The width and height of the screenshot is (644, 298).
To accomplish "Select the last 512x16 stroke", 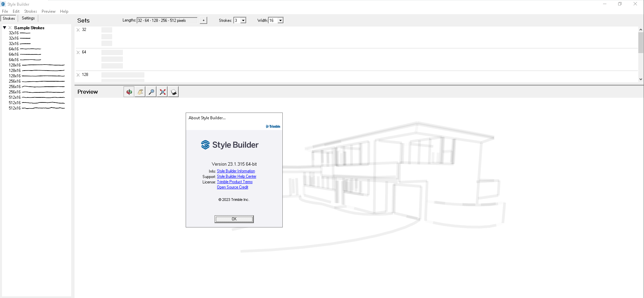I will coord(37,108).
